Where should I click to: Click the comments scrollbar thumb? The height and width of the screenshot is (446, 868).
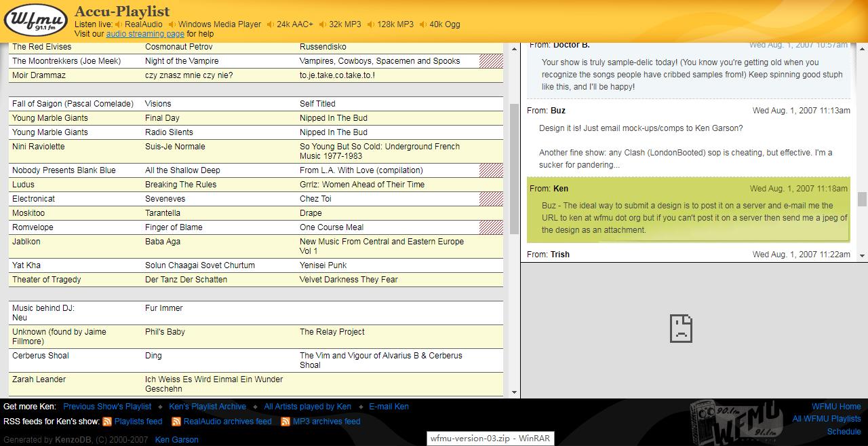(x=863, y=199)
